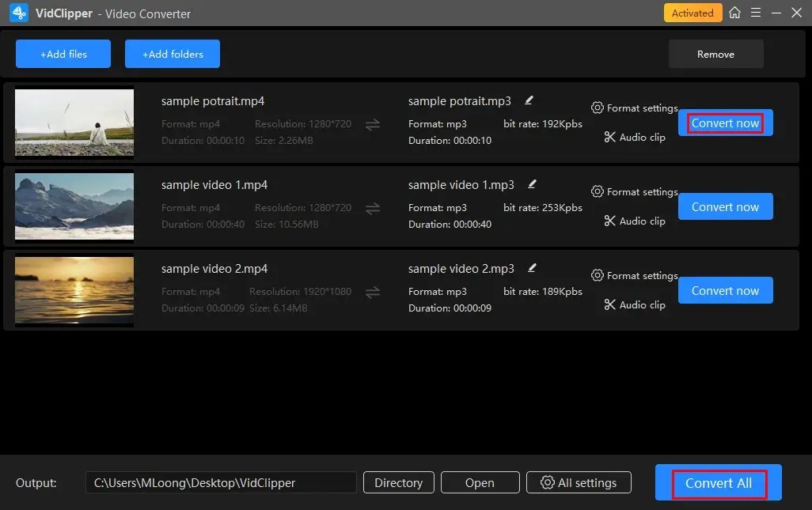This screenshot has height=510, width=812.
Task: Open Format settings for sample video 2
Action: (x=635, y=275)
